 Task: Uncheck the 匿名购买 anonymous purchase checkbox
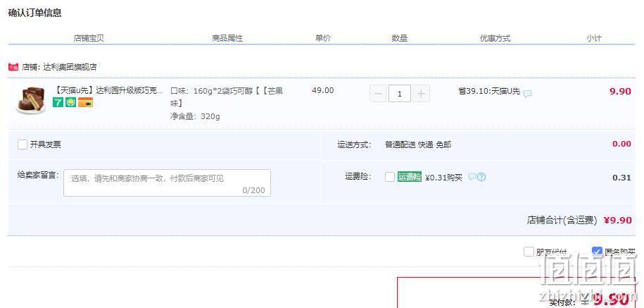(x=597, y=252)
